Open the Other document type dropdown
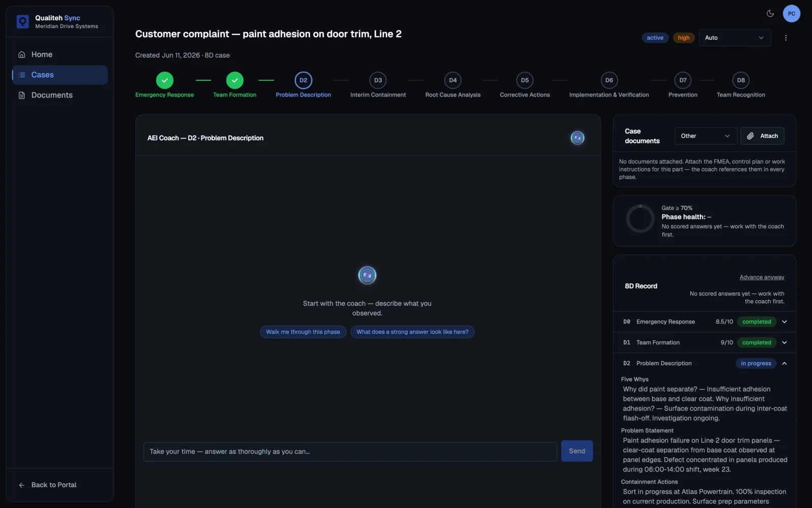The image size is (812, 508). coord(705,136)
